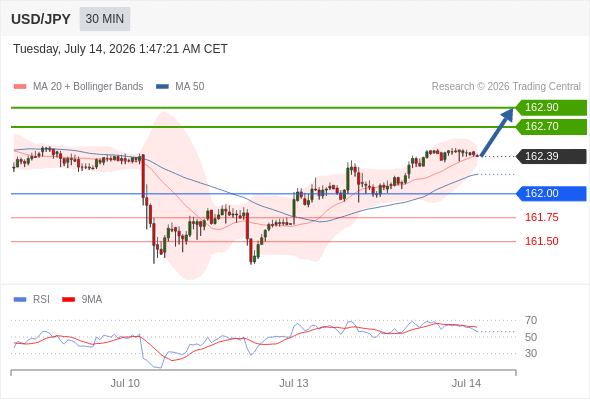
Task: Click the blue MA 50 color swatch
Action: click(163, 87)
